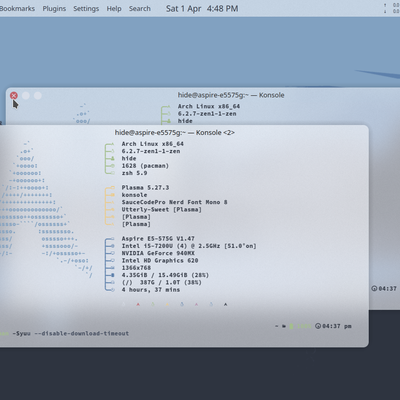Click the 'Intel HD Graphics 620' text

point(160,261)
